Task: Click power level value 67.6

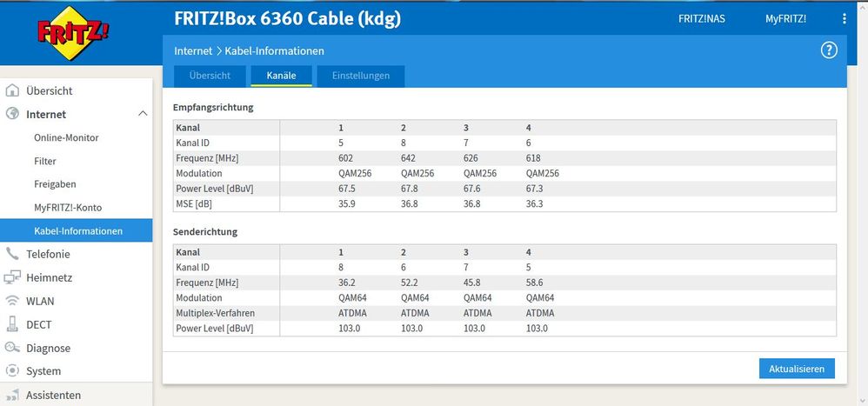Action: click(471, 189)
